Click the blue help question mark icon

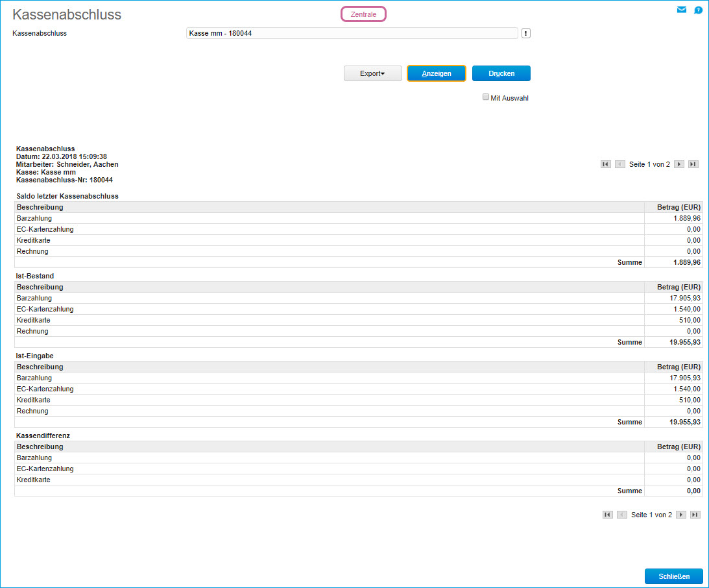(698, 10)
